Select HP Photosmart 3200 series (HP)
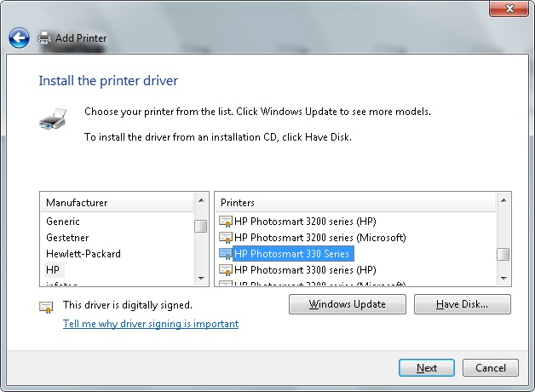This screenshot has height=392, width=535. click(x=305, y=222)
